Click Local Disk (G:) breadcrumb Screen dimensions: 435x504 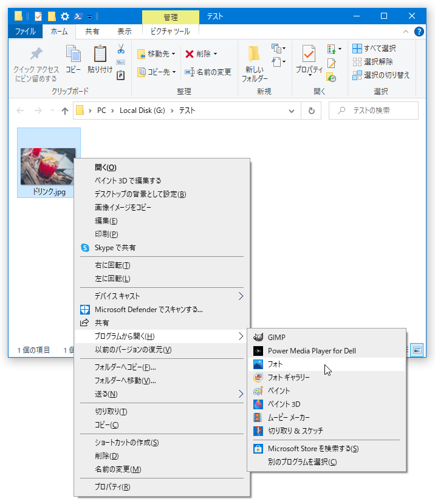coord(142,111)
